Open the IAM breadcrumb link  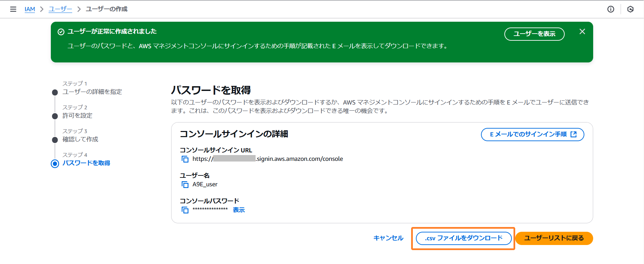coord(30,9)
